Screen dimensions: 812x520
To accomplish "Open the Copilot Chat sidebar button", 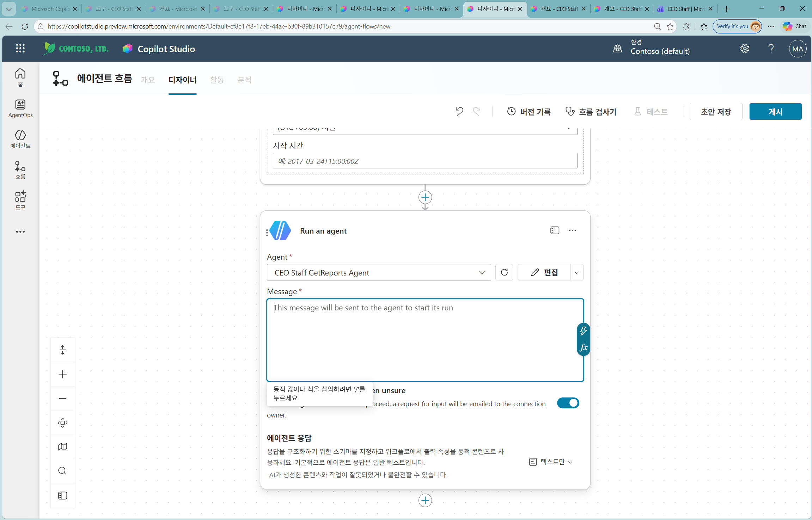I will [795, 26].
